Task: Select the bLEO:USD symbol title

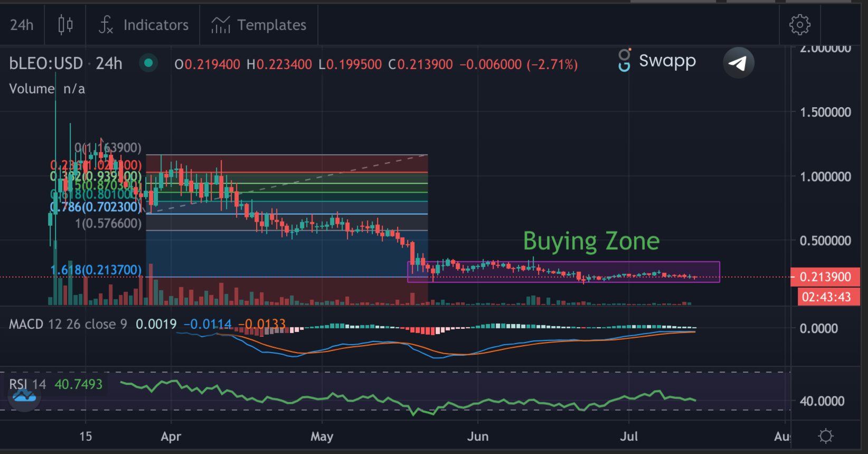Action: [46, 64]
